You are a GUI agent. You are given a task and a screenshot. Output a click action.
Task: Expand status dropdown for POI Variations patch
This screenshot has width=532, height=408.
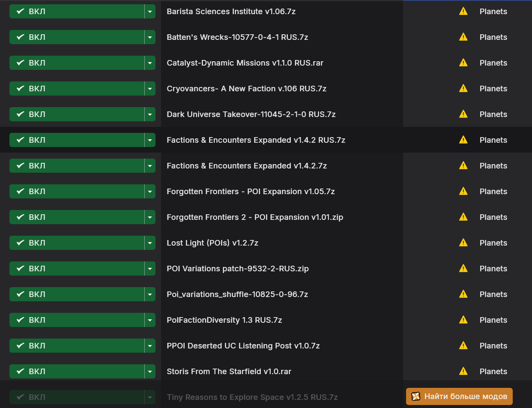pyautogui.click(x=150, y=269)
